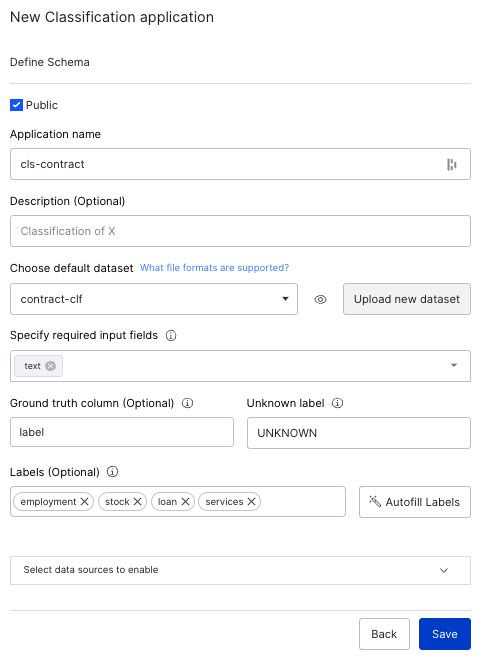
Task: Remove the stock label chip
Action: (137, 502)
